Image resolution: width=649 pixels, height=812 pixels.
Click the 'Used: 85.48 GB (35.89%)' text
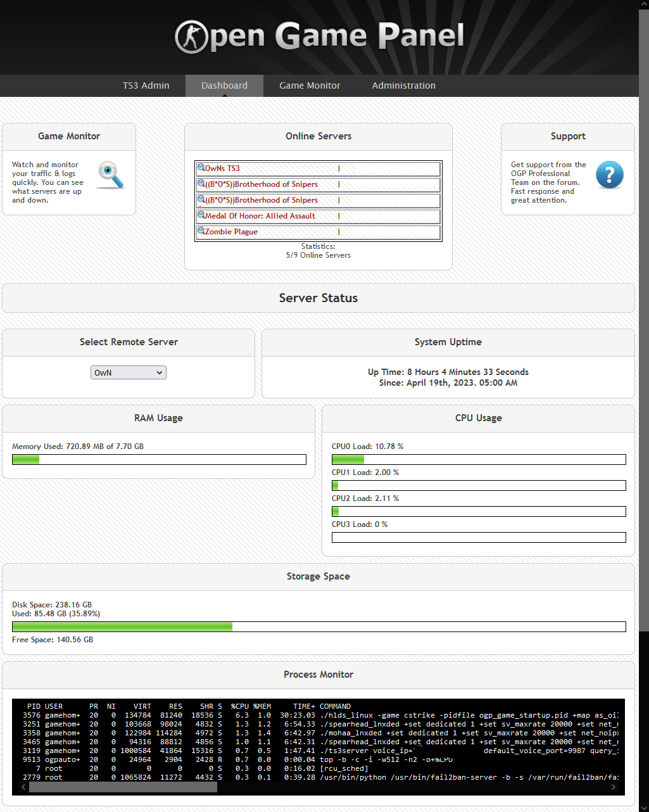point(56,614)
